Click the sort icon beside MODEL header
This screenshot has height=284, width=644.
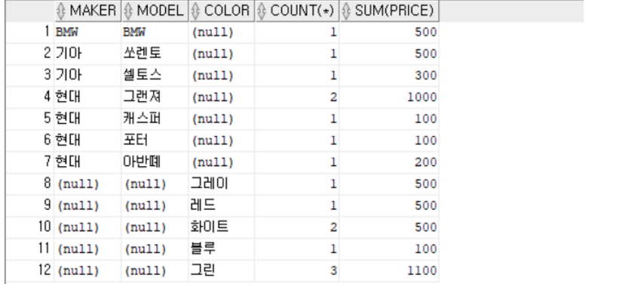129,11
